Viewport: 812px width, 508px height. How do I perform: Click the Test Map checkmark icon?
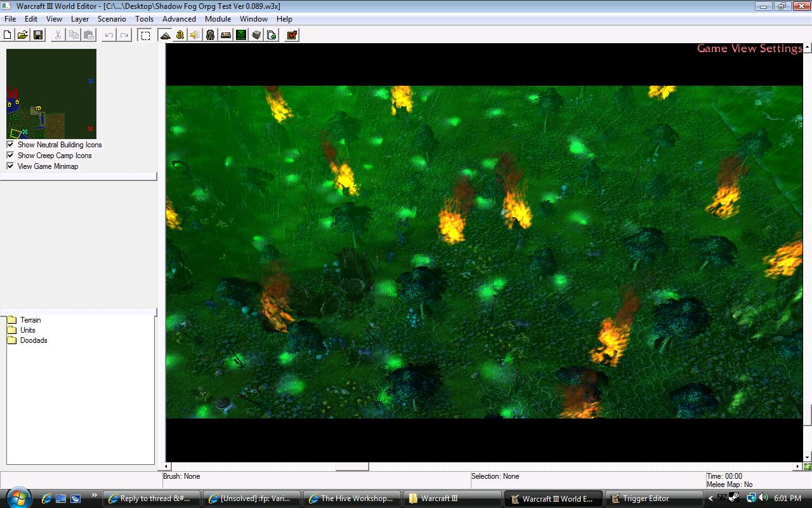point(292,35)
